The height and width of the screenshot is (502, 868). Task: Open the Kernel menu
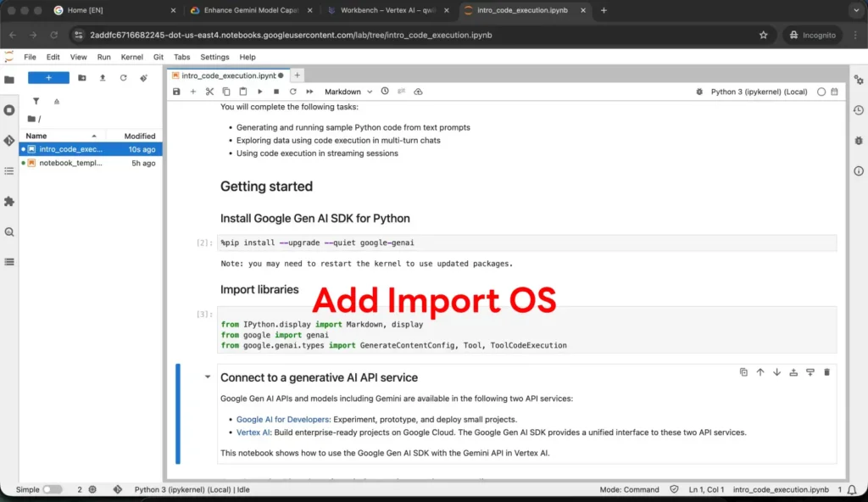point(131,57)
